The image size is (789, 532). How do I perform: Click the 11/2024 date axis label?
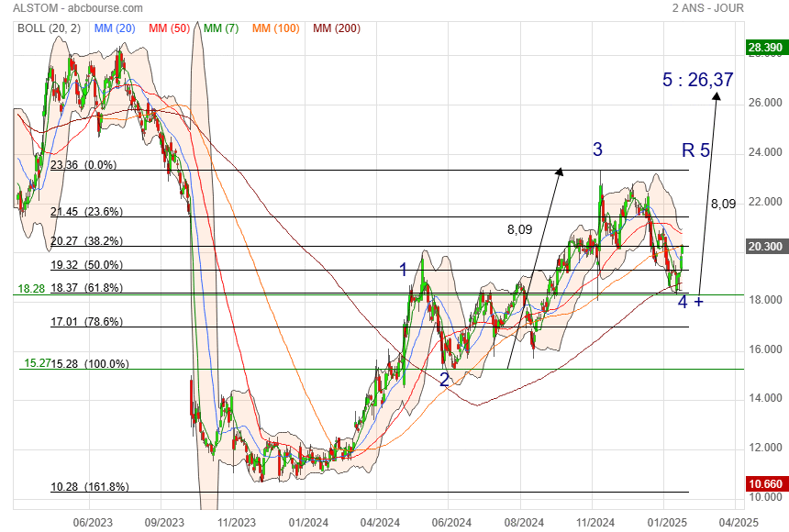click(x=595, y=523)
